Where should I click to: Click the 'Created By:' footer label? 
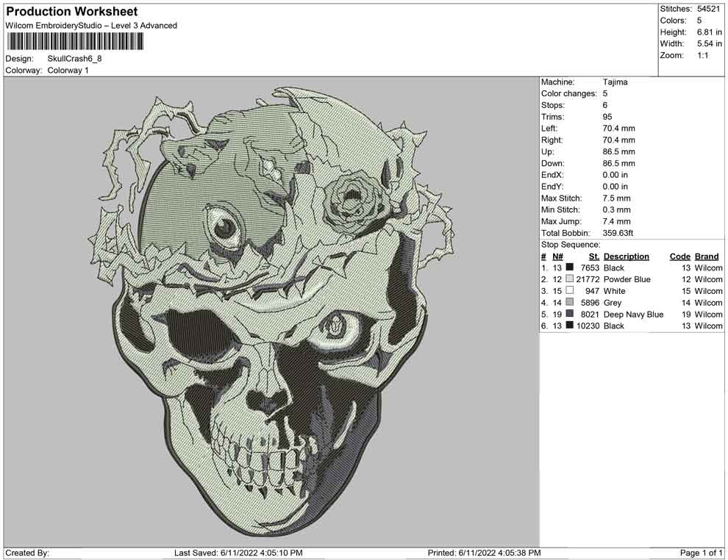click(27, 553)
